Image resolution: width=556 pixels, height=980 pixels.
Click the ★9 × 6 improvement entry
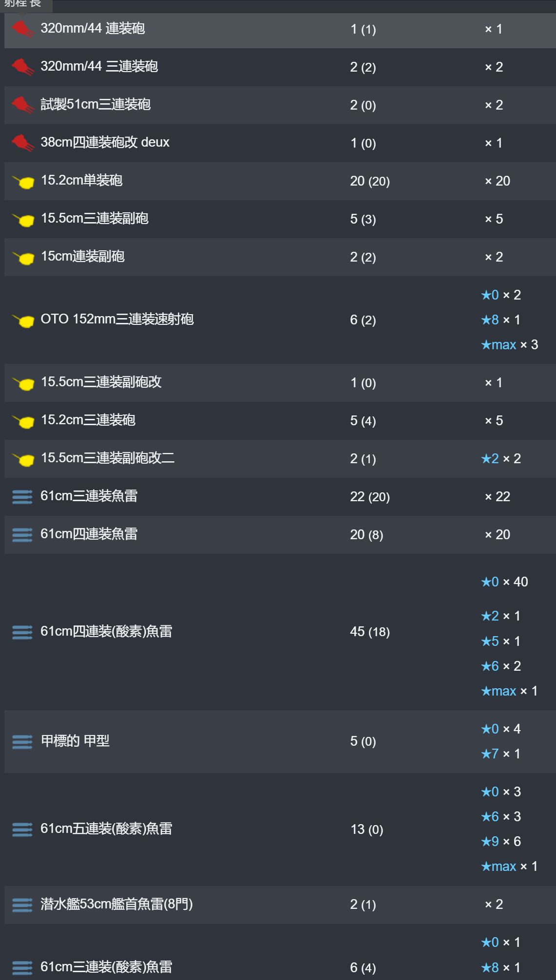point(501,841)
